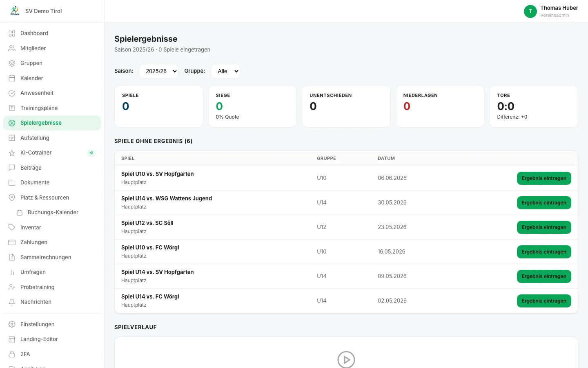The image size is (588, 368).
Task: Click the SPIEL column header
Action: [x=128, y=158]
